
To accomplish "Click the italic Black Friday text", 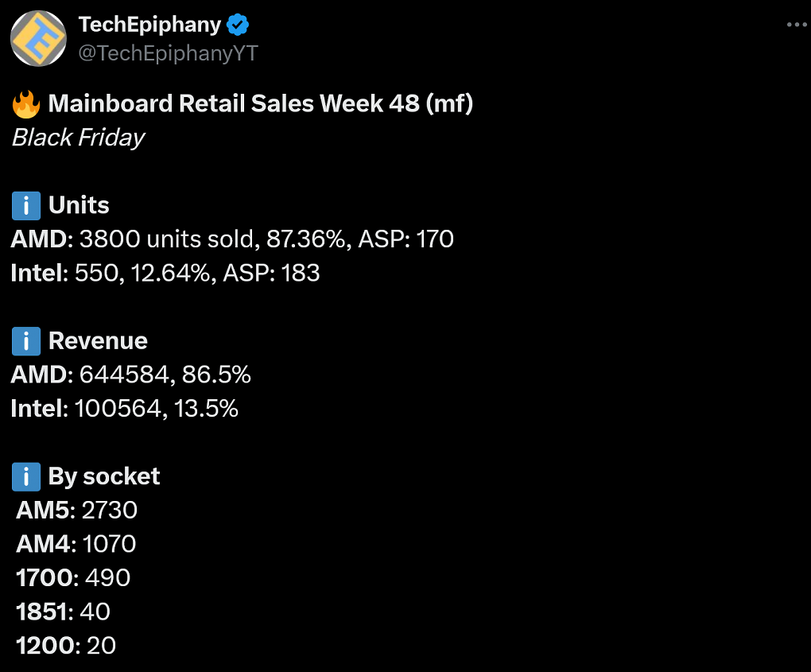I will 78,138.
